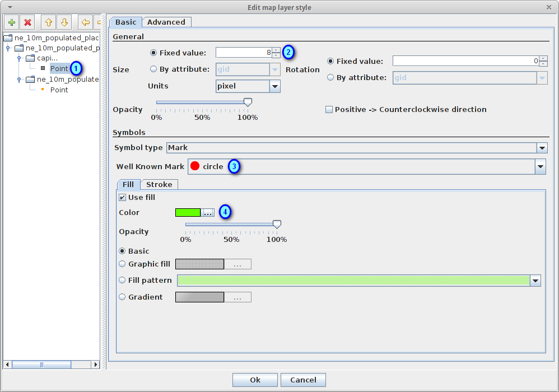Close the Edit map layer style dialog
The image size is (559, 392).
549,7
